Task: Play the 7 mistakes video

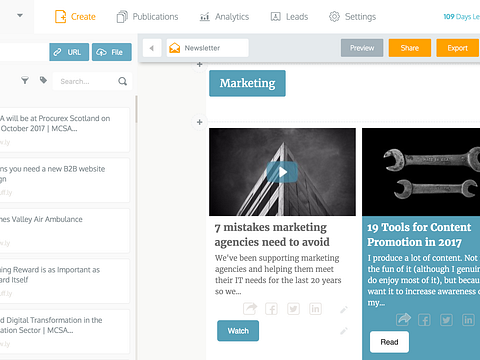Action: pyautogui.click(x=282, y=172)
